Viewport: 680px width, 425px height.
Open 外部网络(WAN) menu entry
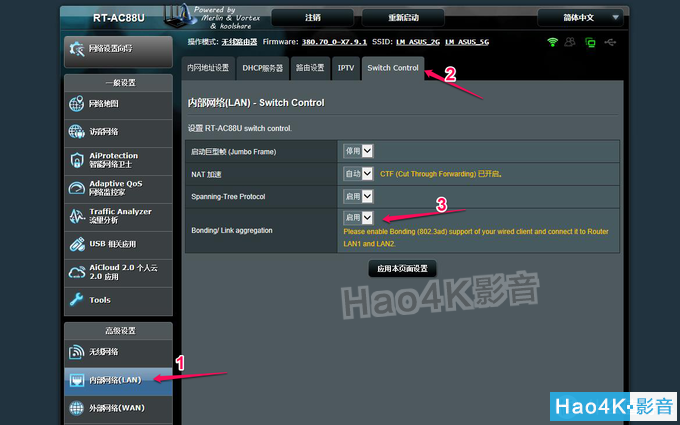tap(118, 409)
